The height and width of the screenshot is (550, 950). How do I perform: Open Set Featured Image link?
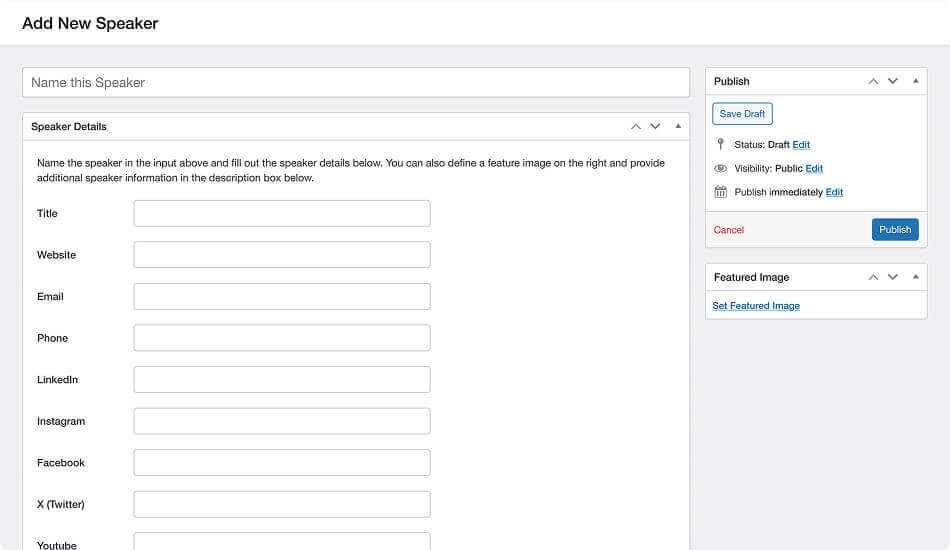tap(756, 306)
